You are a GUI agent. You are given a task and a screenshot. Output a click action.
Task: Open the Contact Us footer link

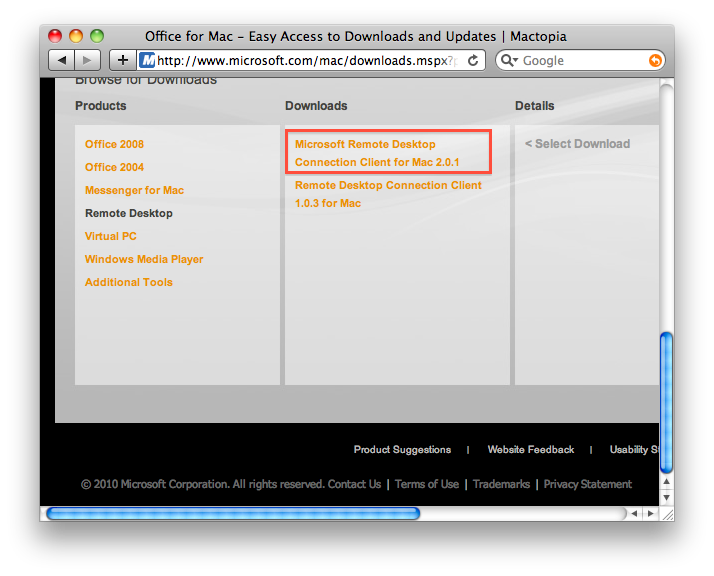click(x=354, y=484)
